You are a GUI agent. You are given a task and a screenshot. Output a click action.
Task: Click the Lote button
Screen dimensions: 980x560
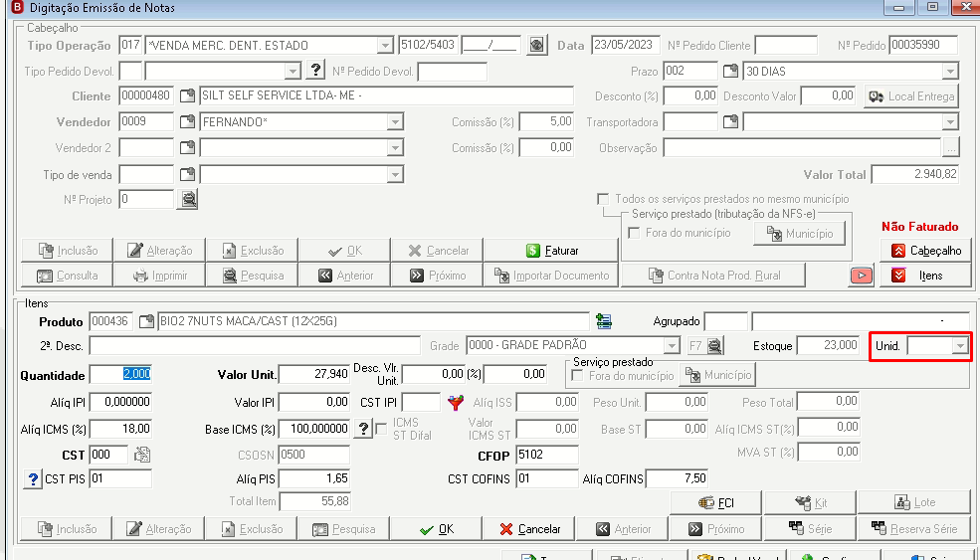click(914, 503)
